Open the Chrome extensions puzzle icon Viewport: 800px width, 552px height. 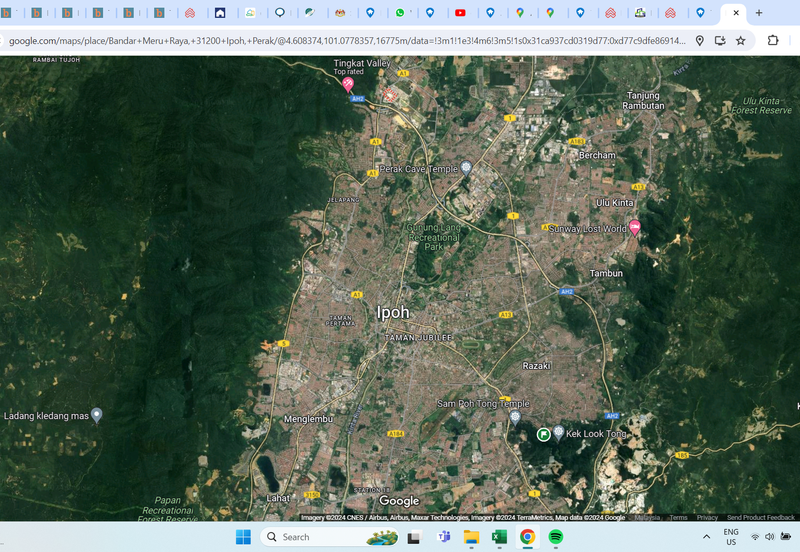click(773, 40)
